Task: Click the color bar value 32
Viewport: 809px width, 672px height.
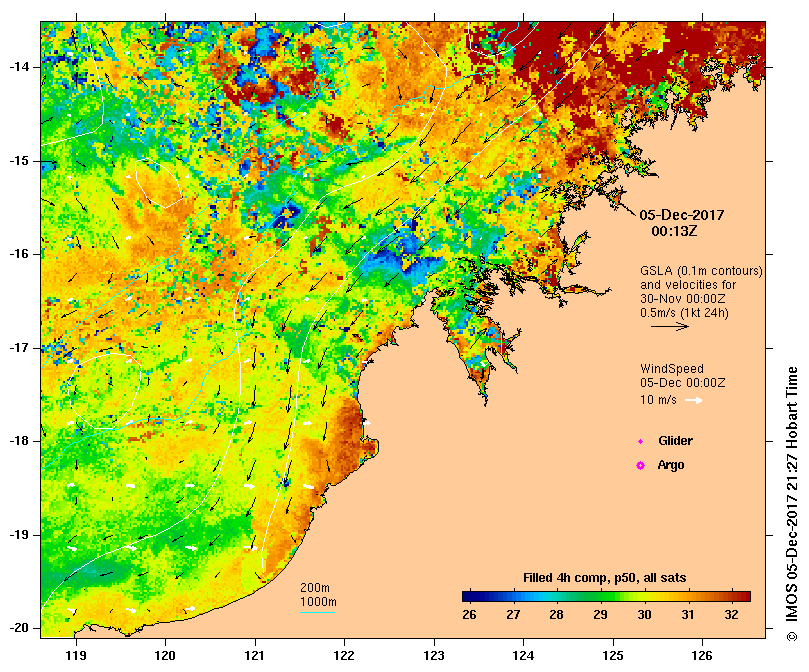Action: click(x=731, y=615)
